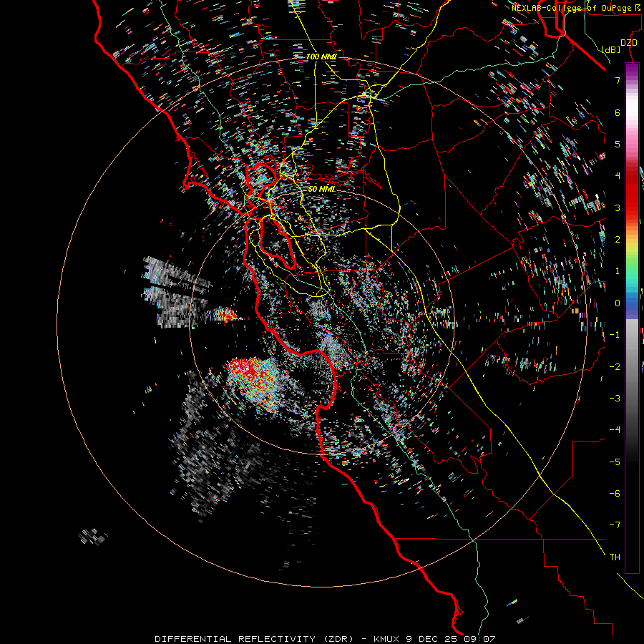644x644 pixels.
Task: Click the ZDR color scale bar
Action: click(632, 318)
